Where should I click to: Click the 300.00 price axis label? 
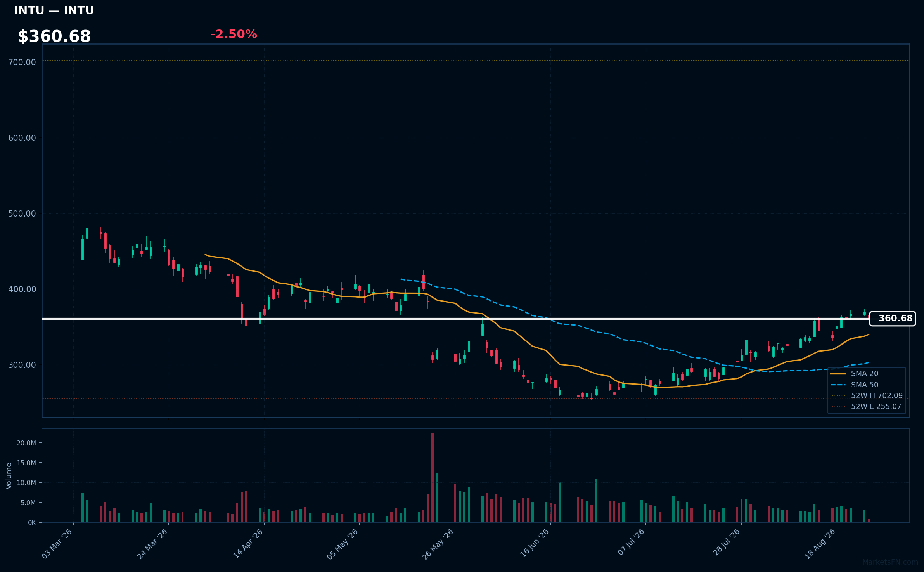coord(22,365)
